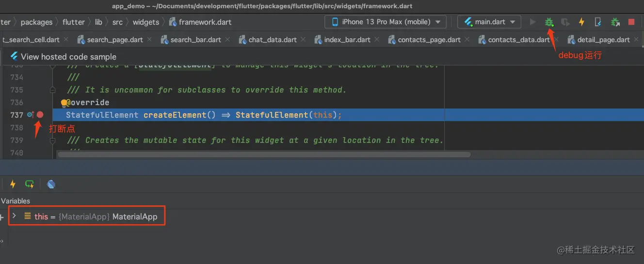The height and width of the screenshot is (264, 644).
Task: Switch to the detail_page.dart tab
Action: 604,40
